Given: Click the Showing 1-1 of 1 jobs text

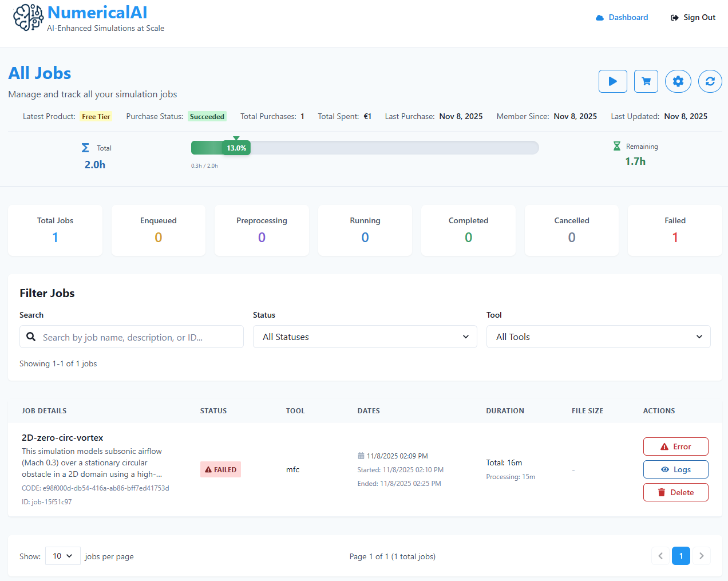Looking at the screenshot, I should coord(58,363).
